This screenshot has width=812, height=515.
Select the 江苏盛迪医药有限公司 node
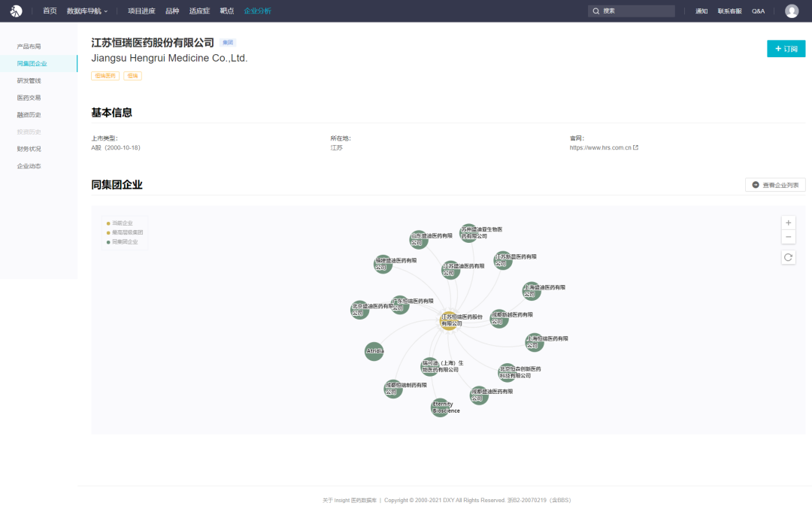point(450,270)
